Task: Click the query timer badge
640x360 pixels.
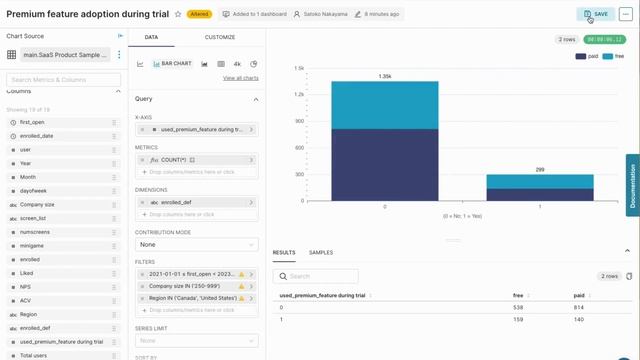Action: tap(604, 39)
